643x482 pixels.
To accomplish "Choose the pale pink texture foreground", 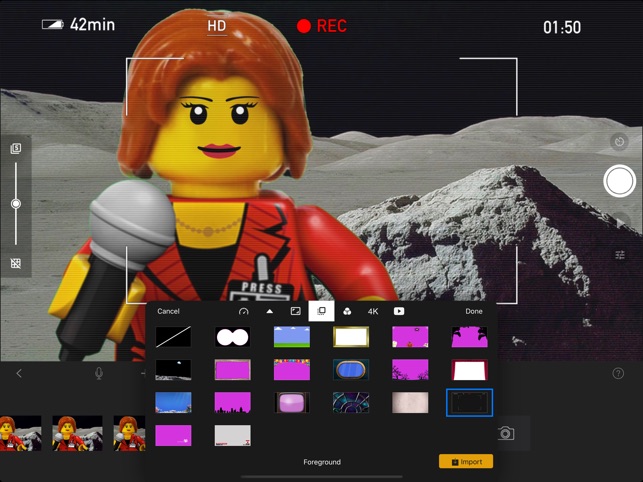I will pyautogui.click(x=410, y=402).
